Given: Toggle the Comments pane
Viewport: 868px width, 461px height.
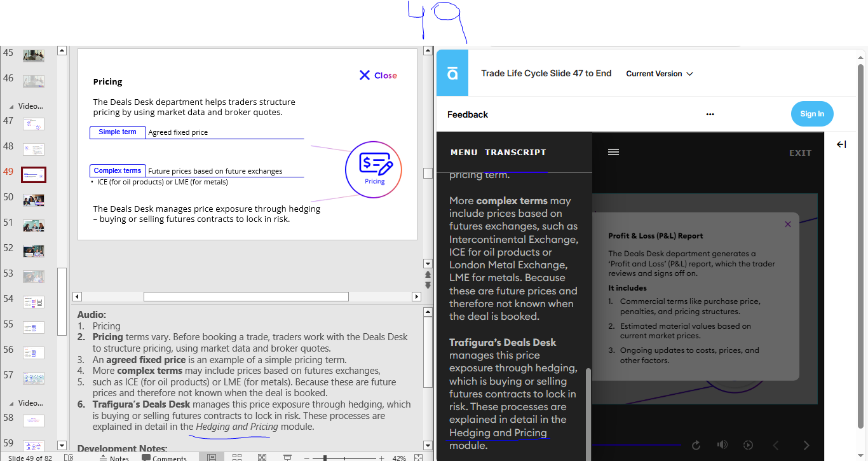Looking at the screenshot, I should pyautogui.click(x=165, y=458).
